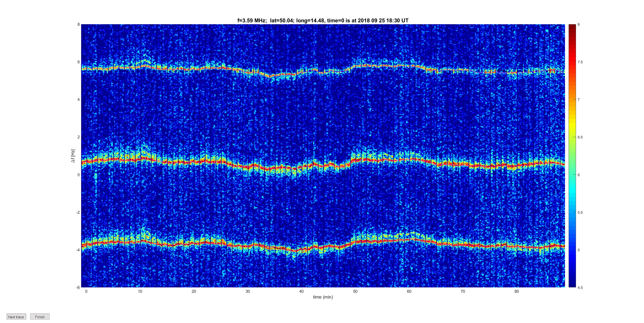Click the lower trace near -3.8 Hz
644x323 pixels.
[323, 245]
